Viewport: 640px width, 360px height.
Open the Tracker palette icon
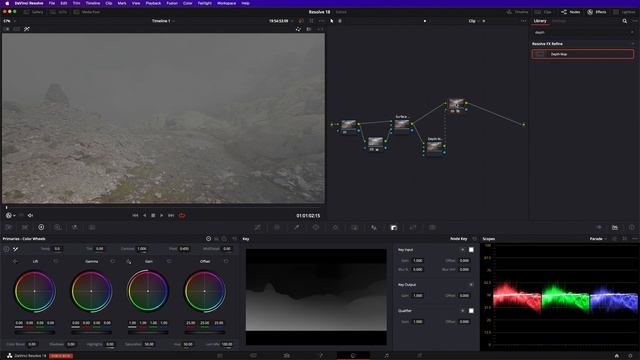click(x=335, y=227)
